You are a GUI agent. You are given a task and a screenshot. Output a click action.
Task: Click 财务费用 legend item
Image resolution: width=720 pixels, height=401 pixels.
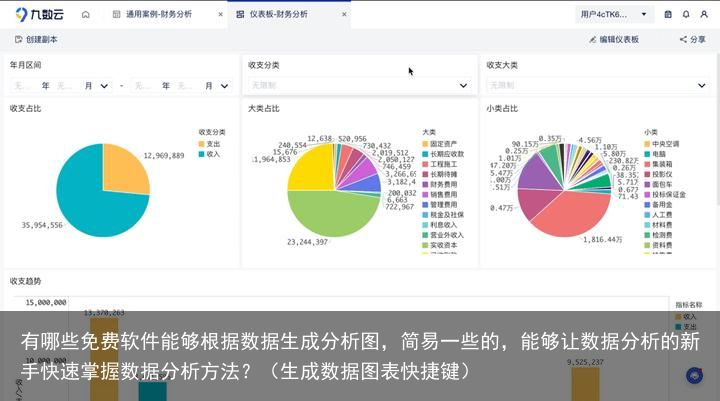[x=439, y=184]
